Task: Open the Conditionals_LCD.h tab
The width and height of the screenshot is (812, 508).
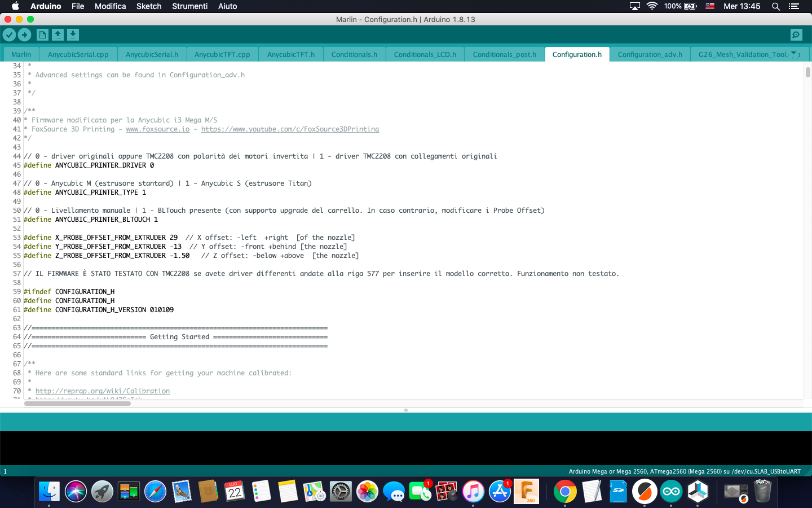Action: [425, 55]
